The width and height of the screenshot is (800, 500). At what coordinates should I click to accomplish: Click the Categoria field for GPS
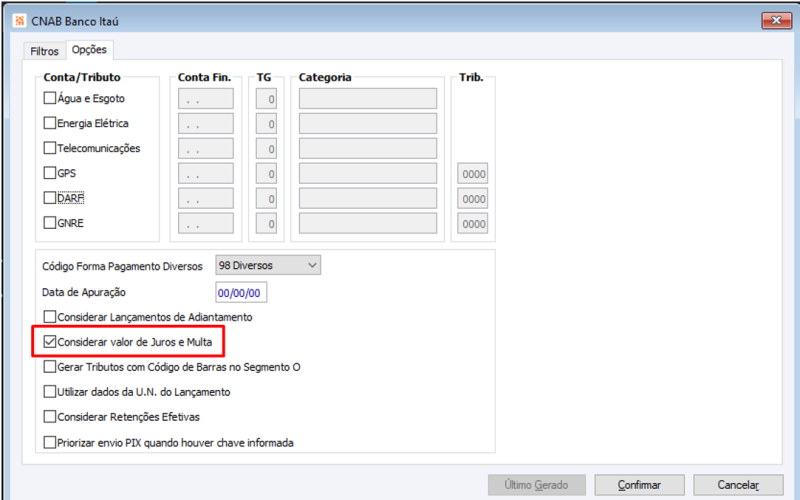click(x=368, y=173)
